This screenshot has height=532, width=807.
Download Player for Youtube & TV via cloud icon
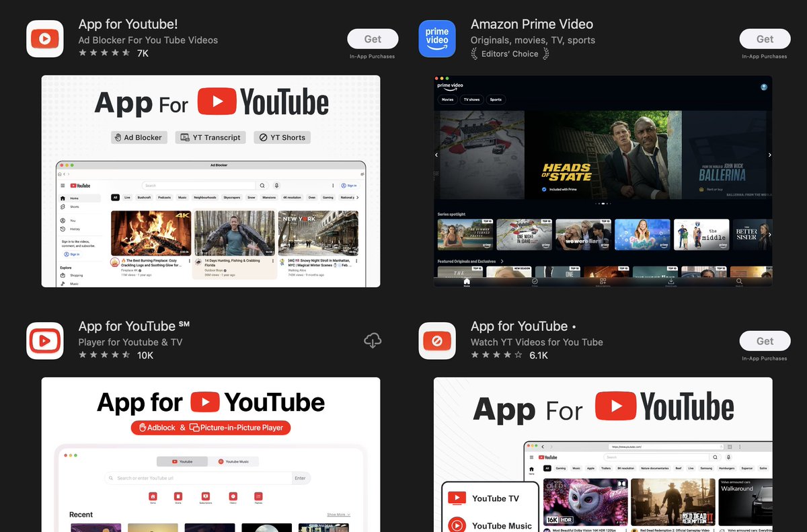pos(373,341)
